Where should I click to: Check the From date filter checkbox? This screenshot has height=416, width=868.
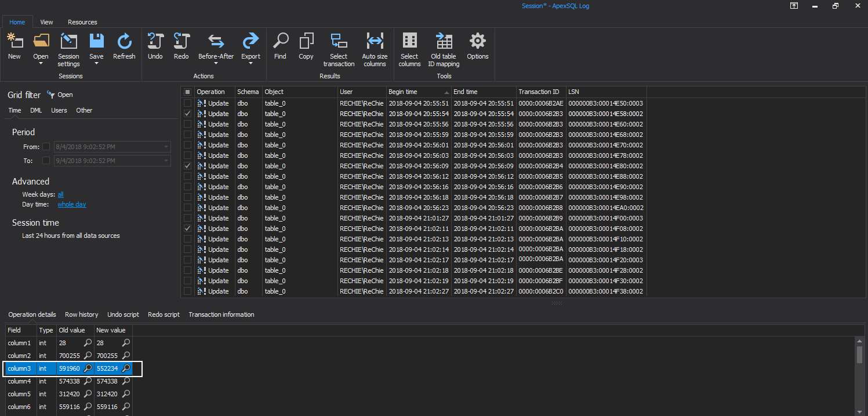tap(46, 146)
